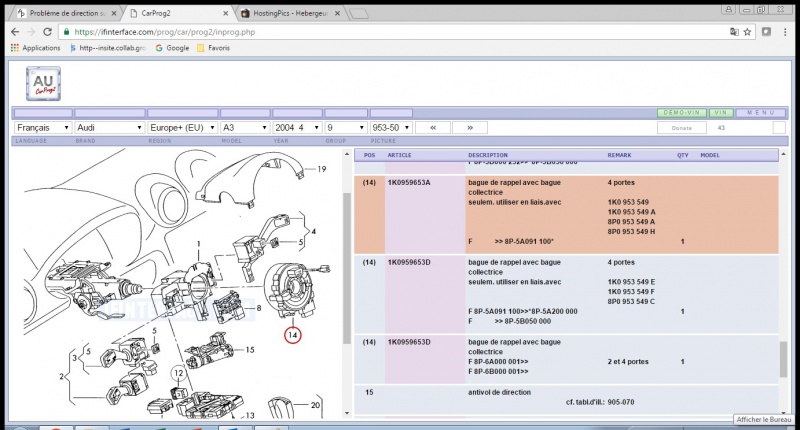Select 'antivol de direction' row 15
Viewport: 800px width, 430px height.
pyautogui.click(x=566, y=399)
